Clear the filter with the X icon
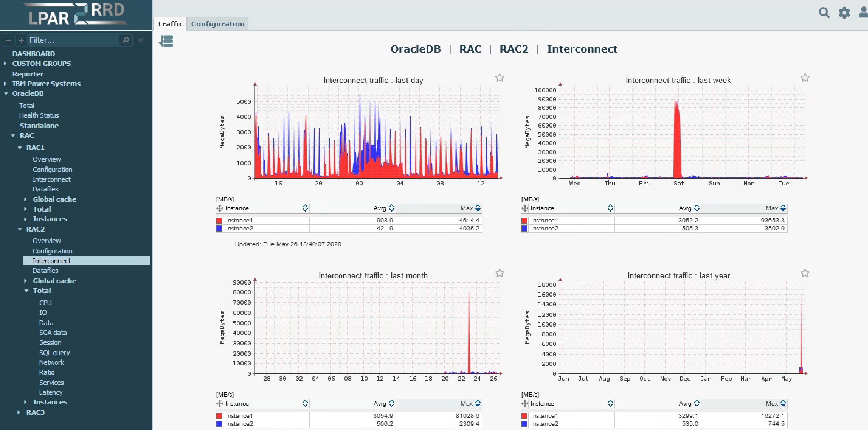The image size is (868, 430). [x=140, y=40]
